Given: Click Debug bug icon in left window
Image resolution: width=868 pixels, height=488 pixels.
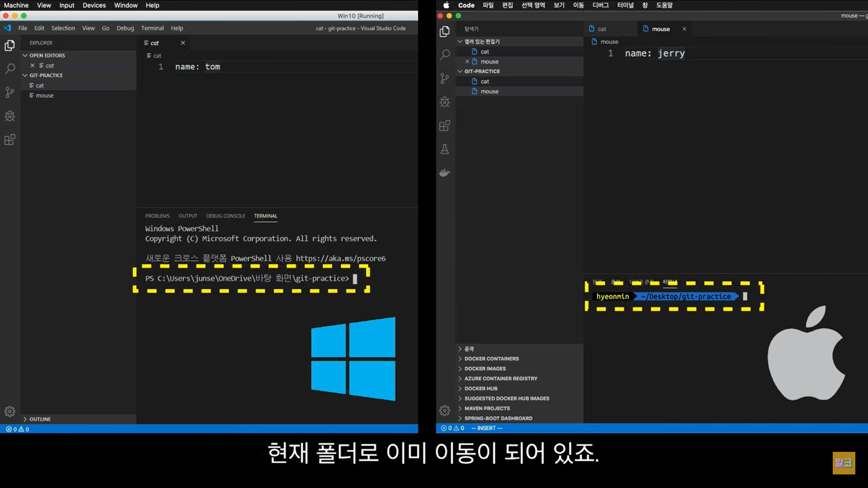Looking at the screenshot, I should pyautogui.click(x=9, y=116).
